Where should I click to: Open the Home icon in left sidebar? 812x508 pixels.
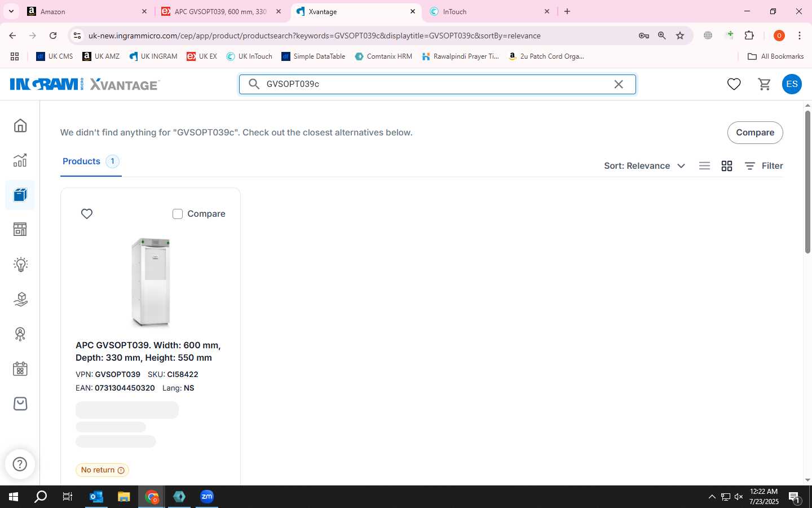click(x=20, y=125)
